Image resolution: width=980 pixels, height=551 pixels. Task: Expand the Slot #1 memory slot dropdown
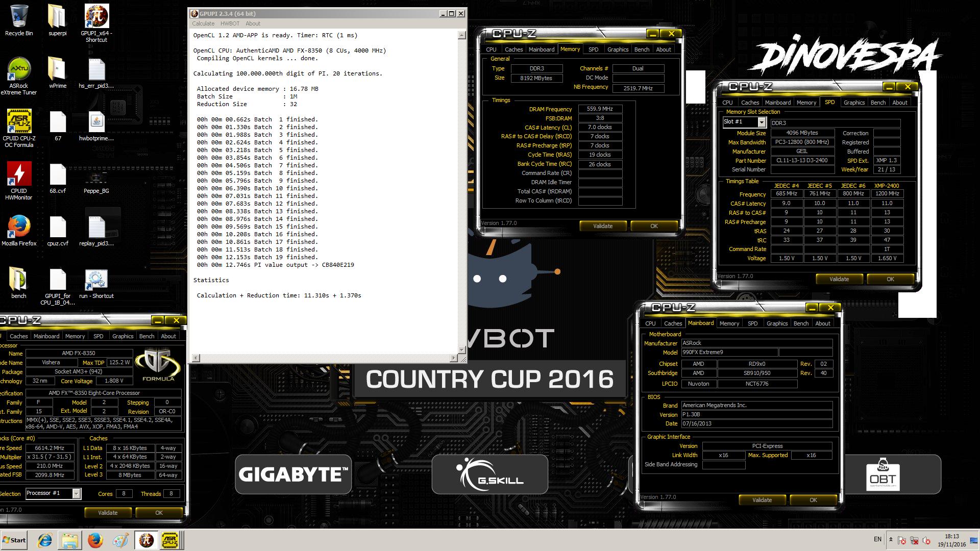click(762, 122)
